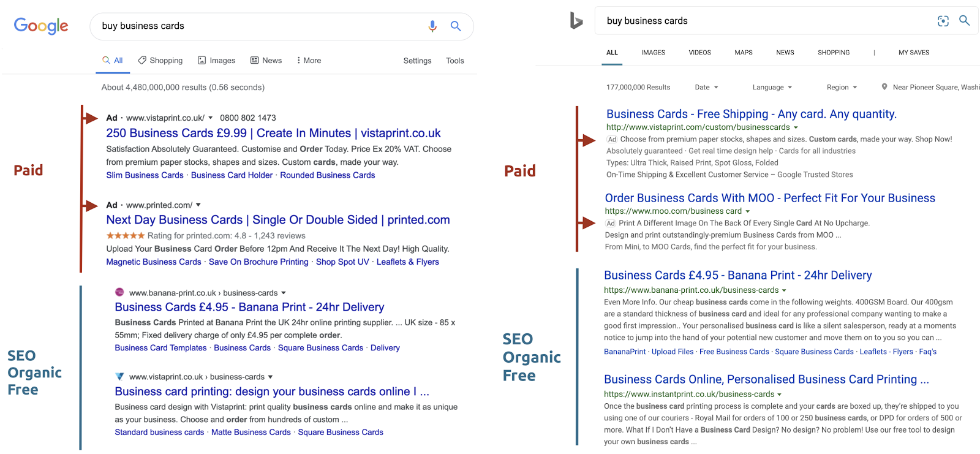
Task: Open Bing visual search camera icon
Action: point(943,21)
